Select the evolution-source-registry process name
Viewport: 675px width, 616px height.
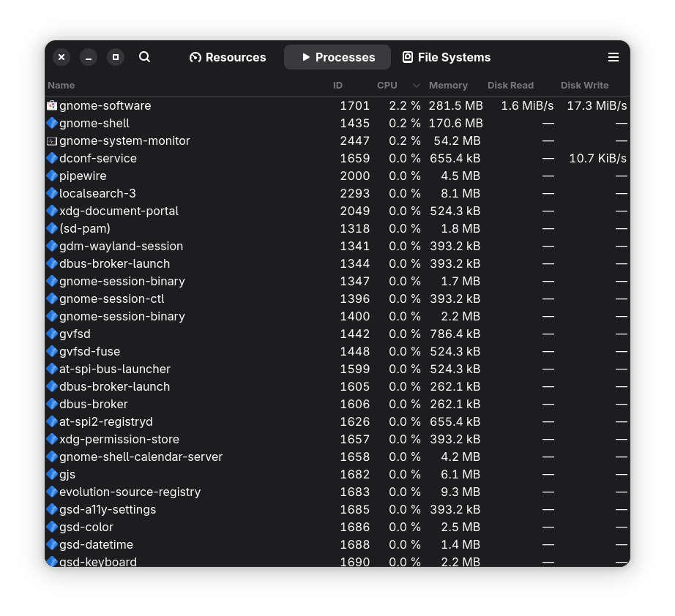pos(130,492)
